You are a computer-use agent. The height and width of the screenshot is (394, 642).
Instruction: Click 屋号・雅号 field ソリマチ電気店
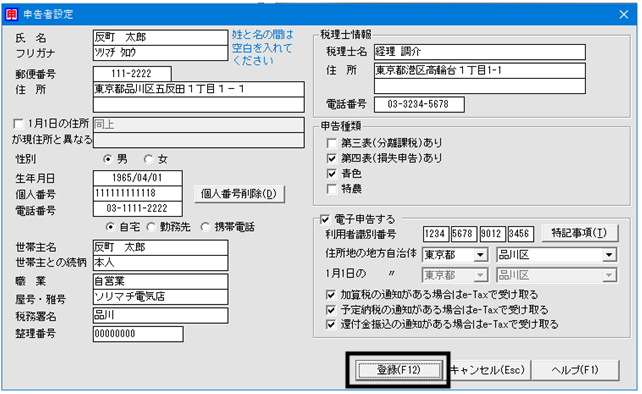point(160,297)
